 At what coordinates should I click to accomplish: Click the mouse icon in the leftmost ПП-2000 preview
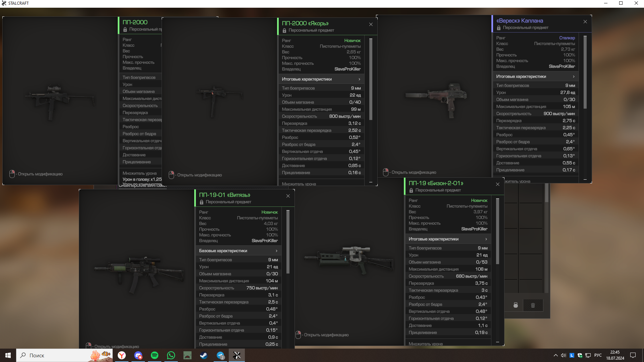[12, 174]
